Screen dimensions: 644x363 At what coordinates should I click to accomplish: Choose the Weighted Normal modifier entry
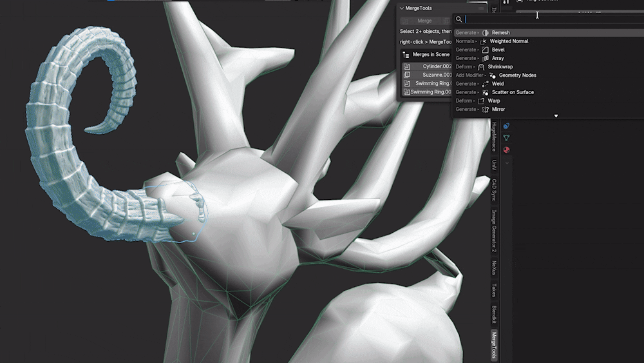549,41
